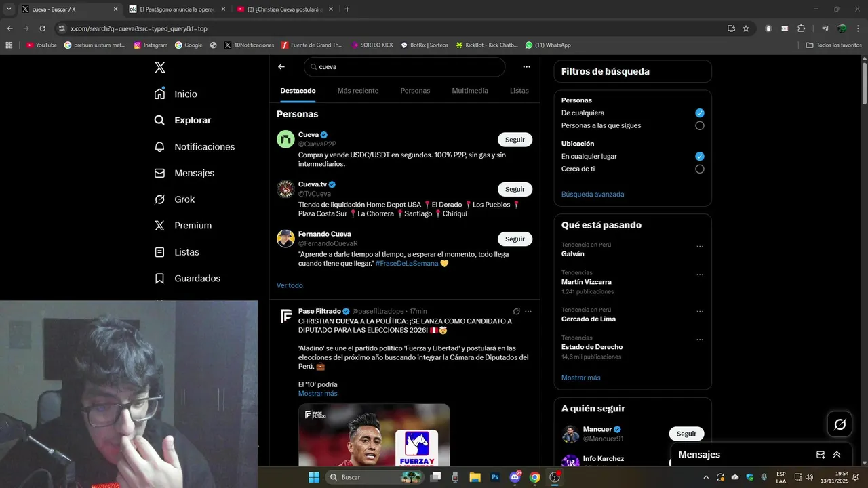Viewport: 868px width, 488px height.
Task: Open YouTube bookmark
Action: click(41, 45)
